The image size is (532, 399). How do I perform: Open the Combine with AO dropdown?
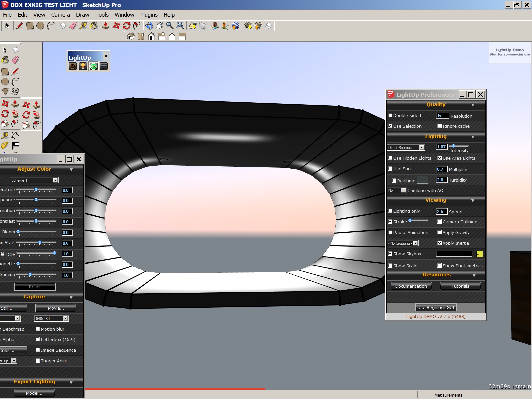[x=397, y=190]
